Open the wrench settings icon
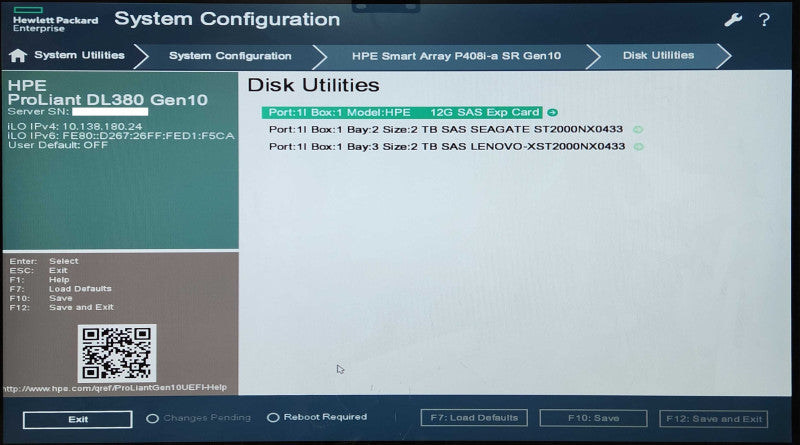800x445 pixels. (733, 20)
